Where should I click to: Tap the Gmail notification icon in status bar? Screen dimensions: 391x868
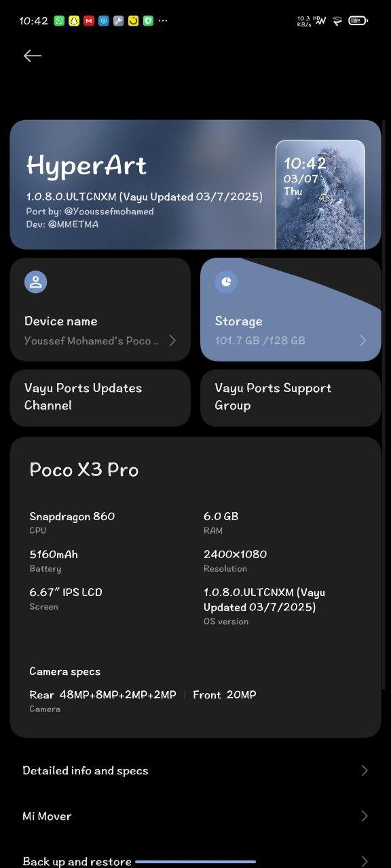tap(89, 21)
